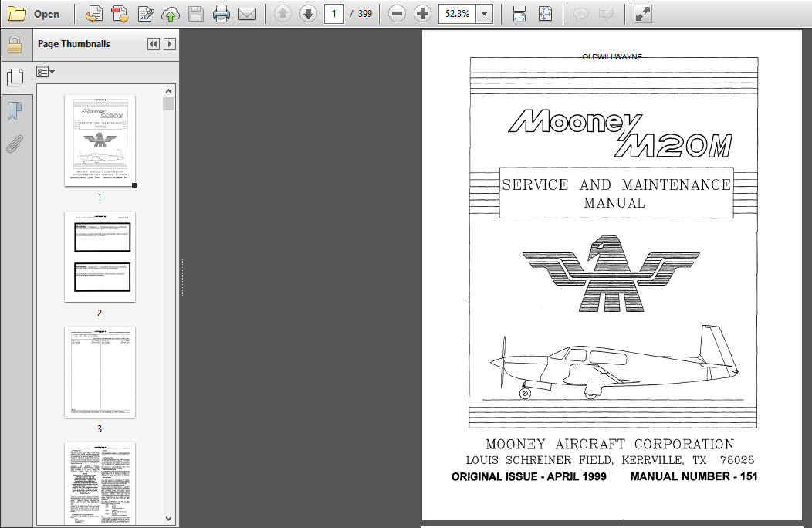The width and height of the screenshot is (812, 528).
Task: Click the 'Page Thumbnails' panel title
Action: (x=73, y=44)
